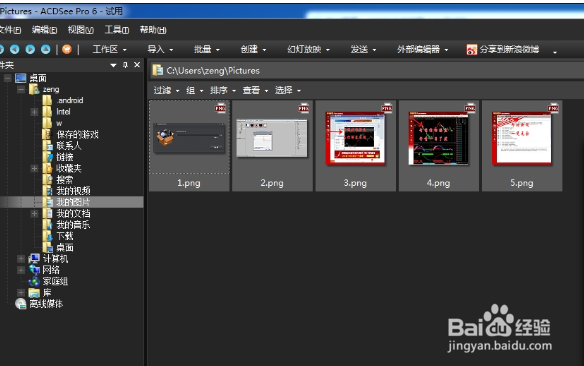The width and height of the screenshot is (584, 366).
Task: Open the 工作区 workspace dropdown
Action: 109,49
